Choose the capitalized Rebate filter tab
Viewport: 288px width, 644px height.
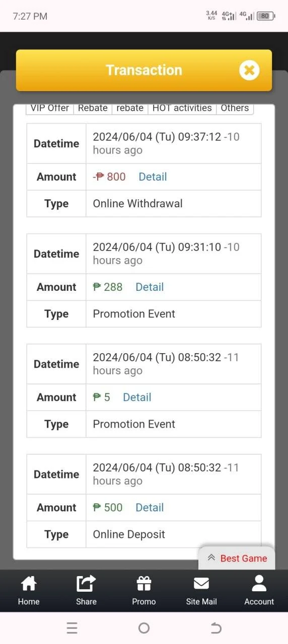[93, 108]
